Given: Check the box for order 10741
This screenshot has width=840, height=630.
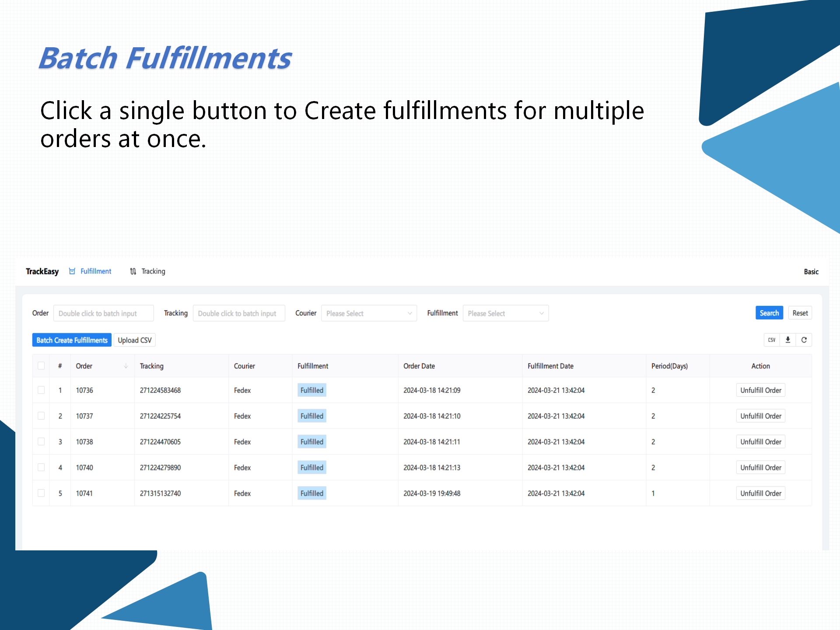Looking at the screenshot, I should click(41, 493).
